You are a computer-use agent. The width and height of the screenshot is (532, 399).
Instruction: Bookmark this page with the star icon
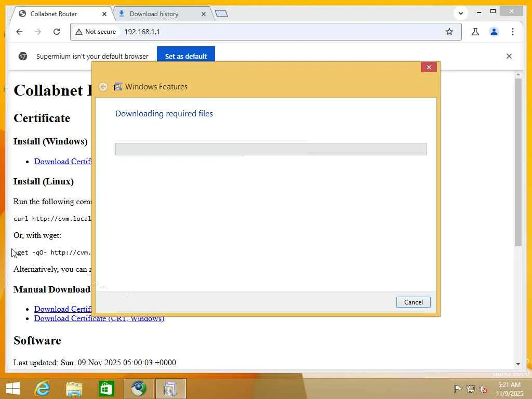click(x=449, y=32)
